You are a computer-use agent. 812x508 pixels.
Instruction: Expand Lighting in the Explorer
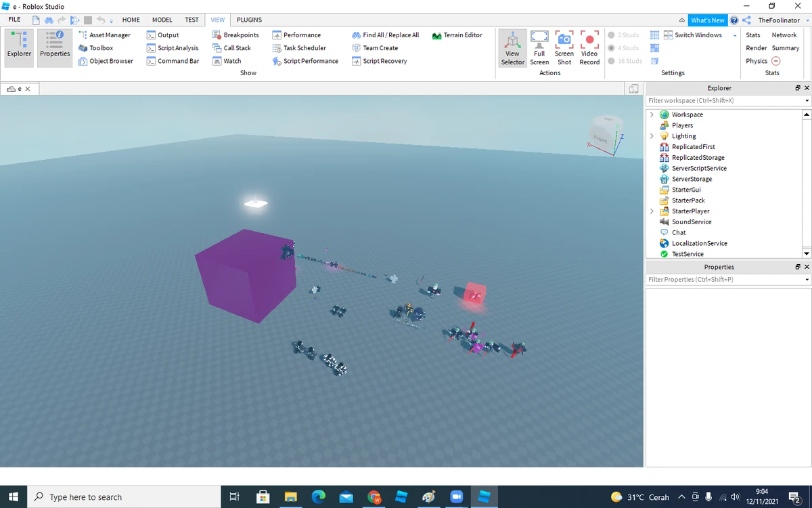pos(652,135)
